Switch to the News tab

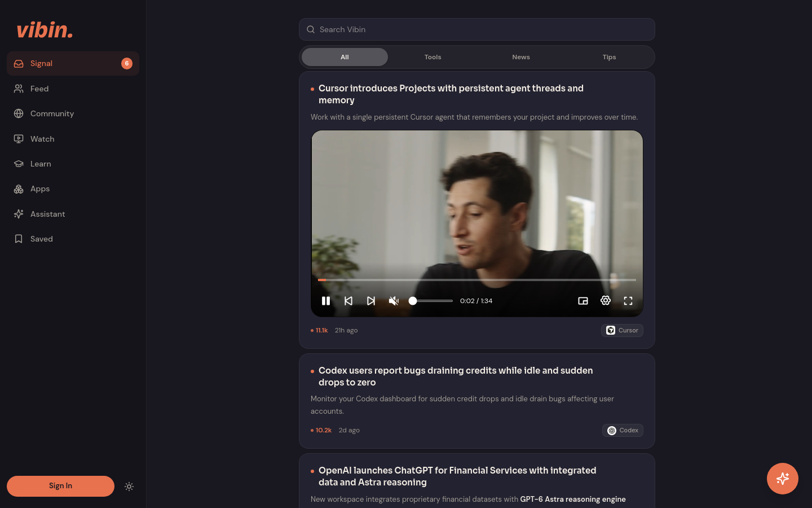click(x=521, y=57)
